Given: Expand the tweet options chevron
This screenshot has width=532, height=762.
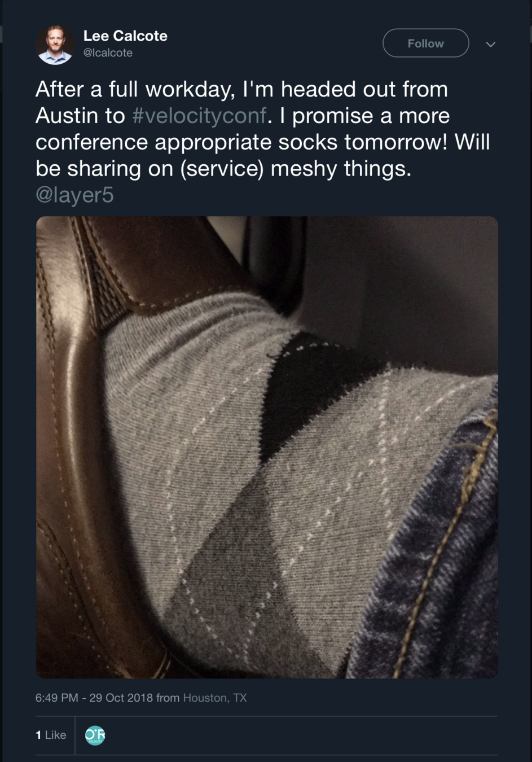Looking at the screenshot, I should 490,44.
